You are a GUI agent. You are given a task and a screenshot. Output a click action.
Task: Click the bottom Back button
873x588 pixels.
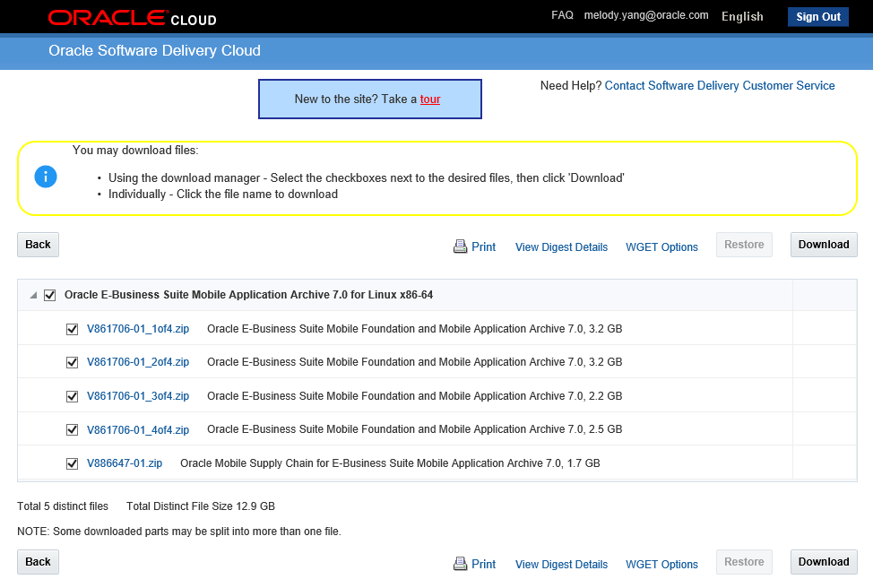coord(38,562)
